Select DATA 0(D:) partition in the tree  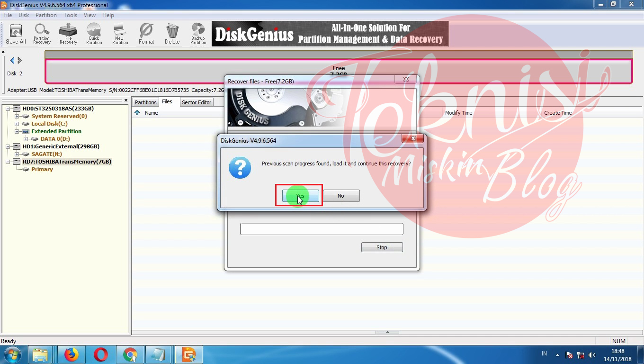point(55,139)
